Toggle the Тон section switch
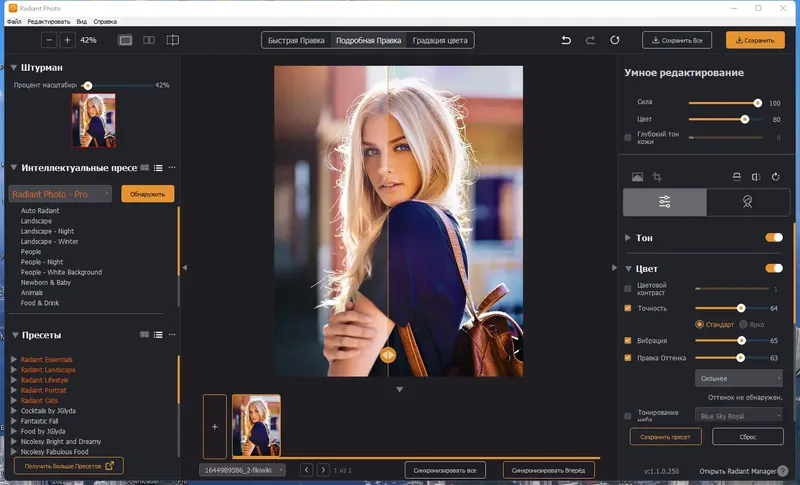The width and height of the screenshot is (800, 485). click(x=773, y=238)
